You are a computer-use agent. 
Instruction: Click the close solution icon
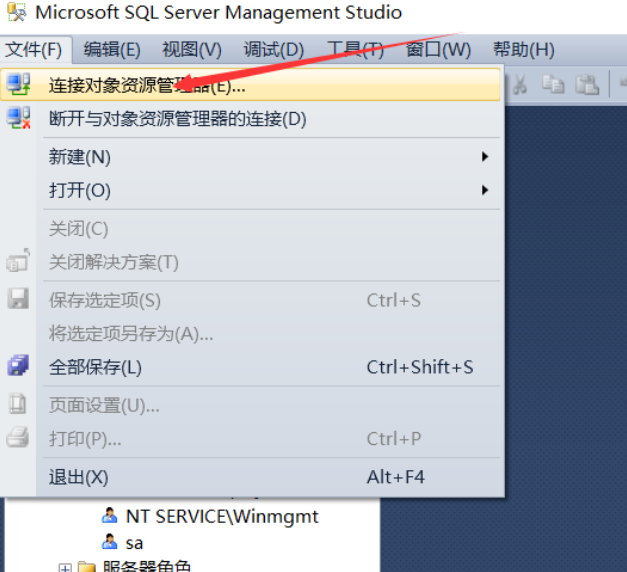click(x=18, y=260)
